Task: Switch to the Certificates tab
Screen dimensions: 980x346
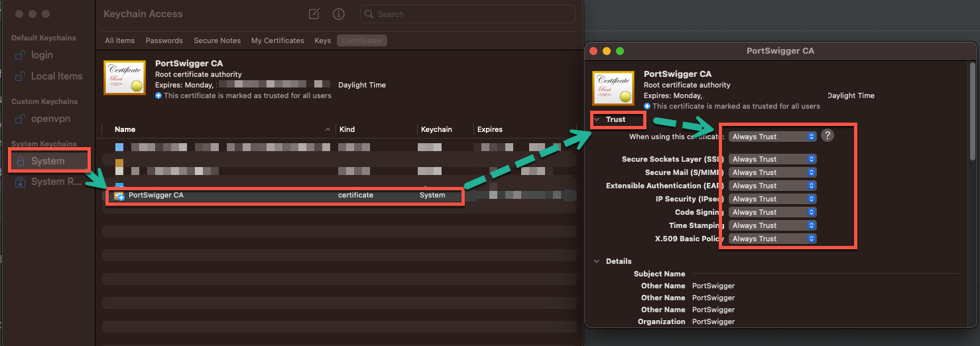Action: (x=362, y=40)
